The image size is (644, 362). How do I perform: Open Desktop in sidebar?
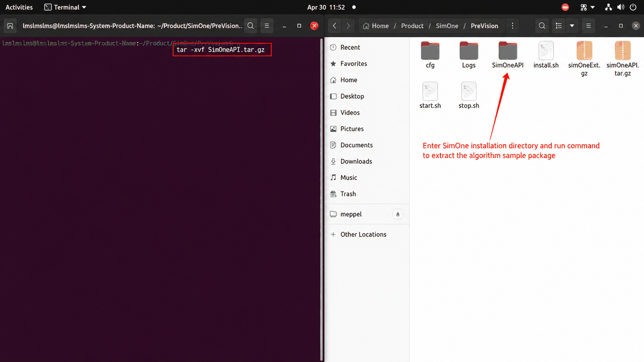[367, 96]
